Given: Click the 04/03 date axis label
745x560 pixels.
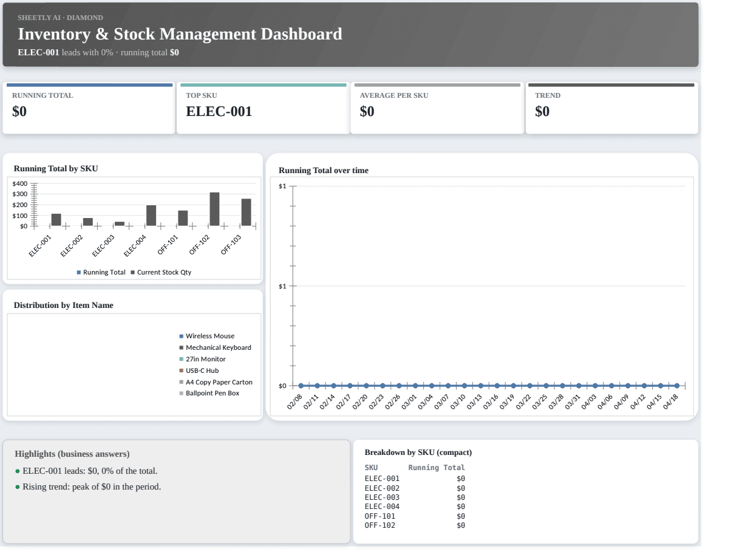Looking at the screenshot, I should click(x=590, y=402).
